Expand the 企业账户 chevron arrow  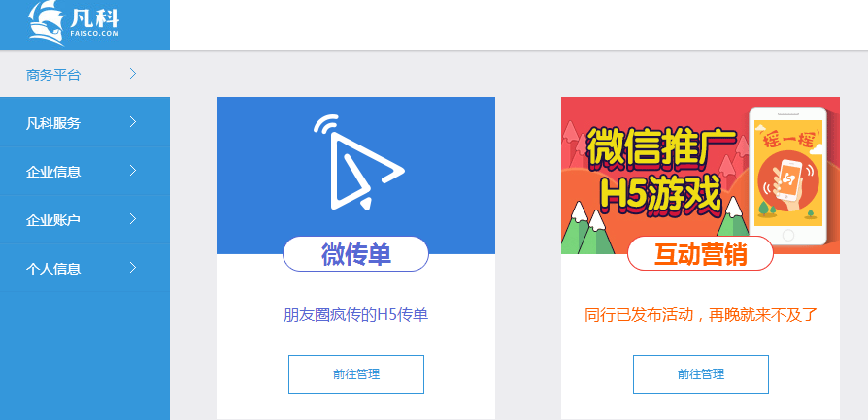tap(132, 219)
